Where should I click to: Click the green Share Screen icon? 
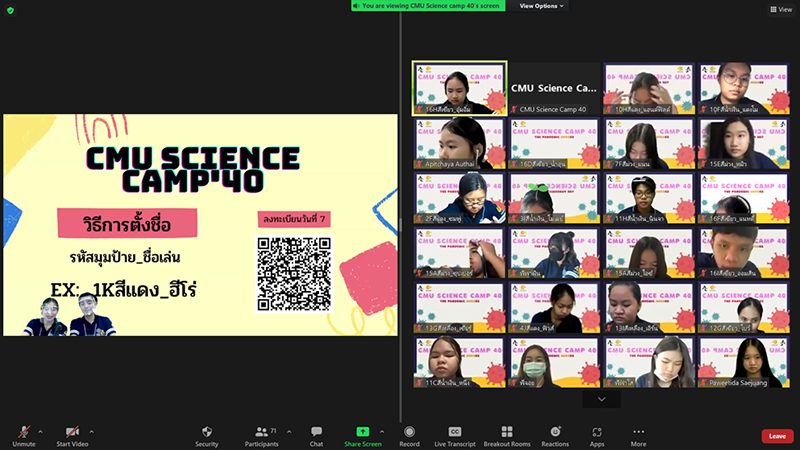tap(362, 432)
